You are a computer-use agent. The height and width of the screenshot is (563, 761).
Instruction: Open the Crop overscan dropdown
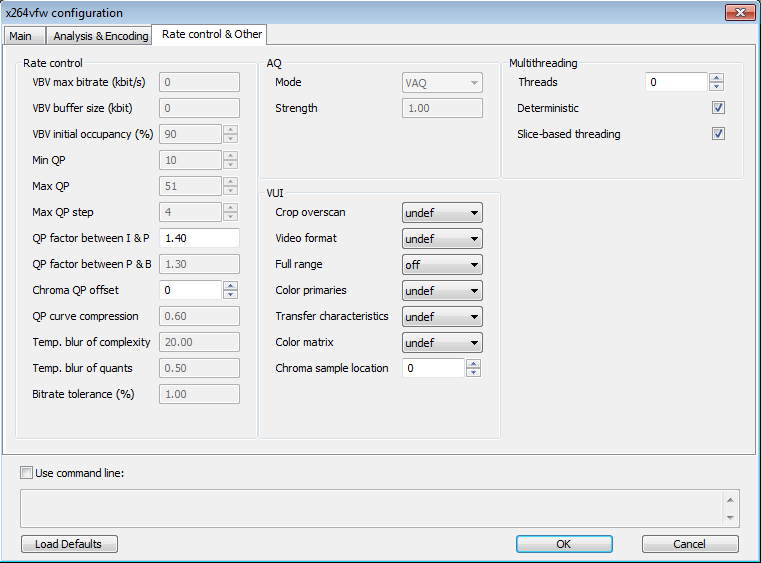[x=442, y=213]
